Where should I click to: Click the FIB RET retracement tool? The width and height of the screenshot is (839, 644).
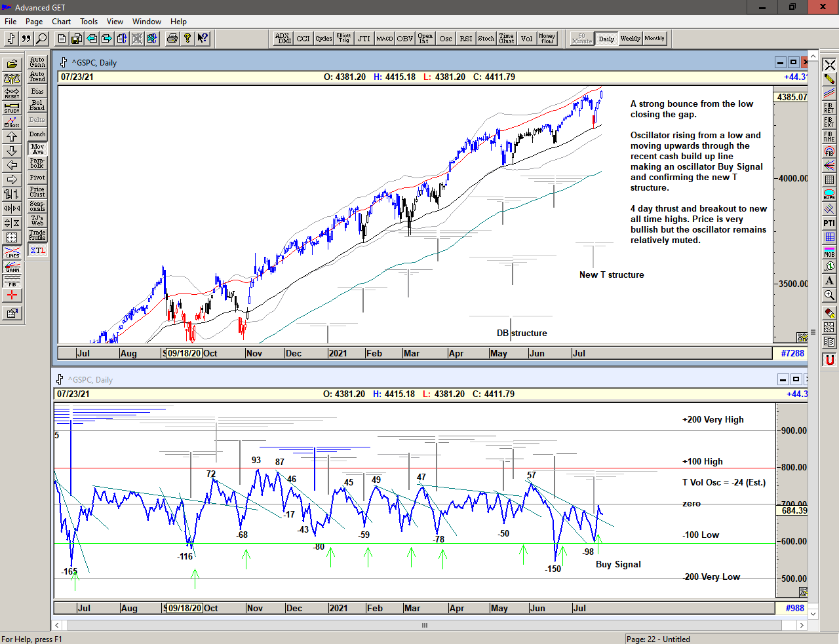(829, 107)
